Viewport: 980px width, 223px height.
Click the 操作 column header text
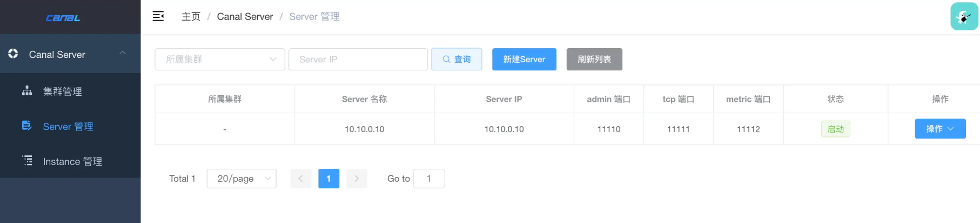[941, 99]
